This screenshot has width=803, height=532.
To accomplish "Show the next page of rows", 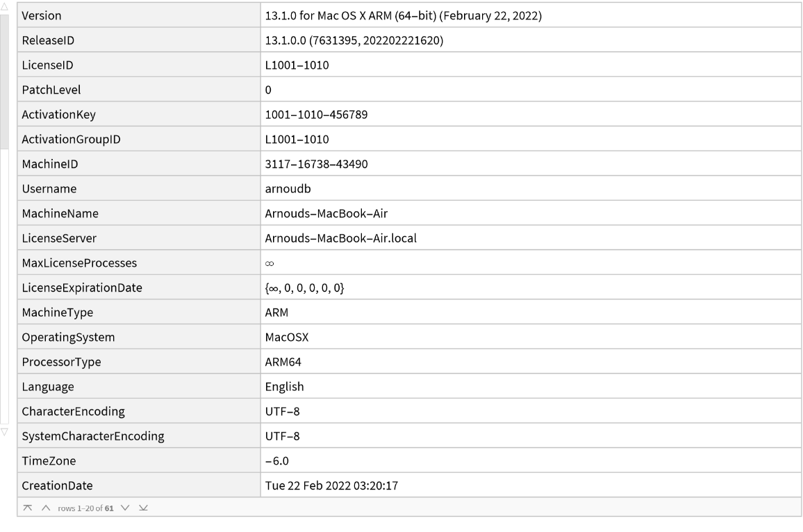I will (126, 508).
